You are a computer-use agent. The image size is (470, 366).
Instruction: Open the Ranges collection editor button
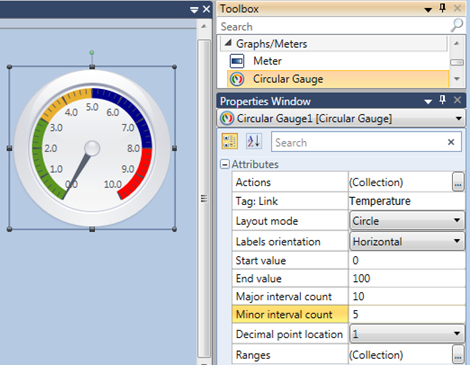(x=458, y=355)
